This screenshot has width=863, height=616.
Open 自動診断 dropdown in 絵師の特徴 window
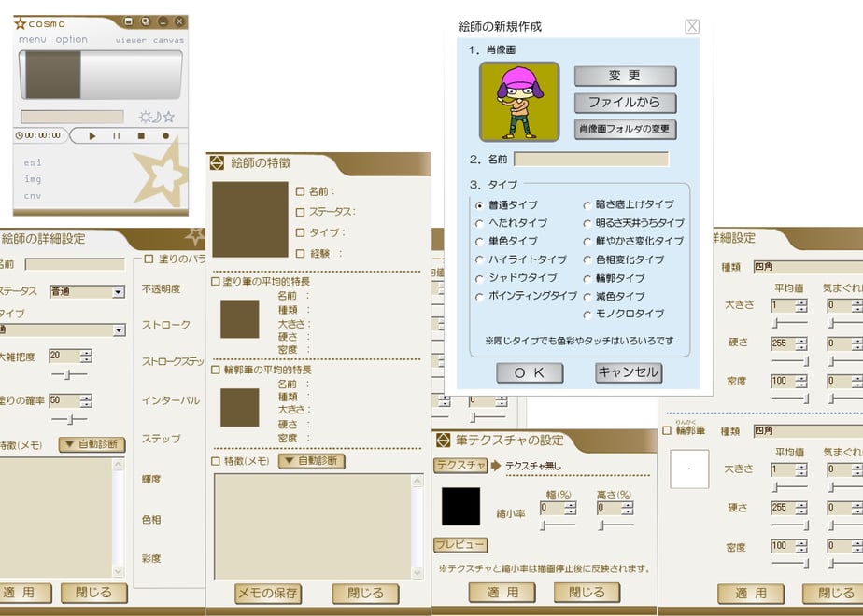[312, 461]
